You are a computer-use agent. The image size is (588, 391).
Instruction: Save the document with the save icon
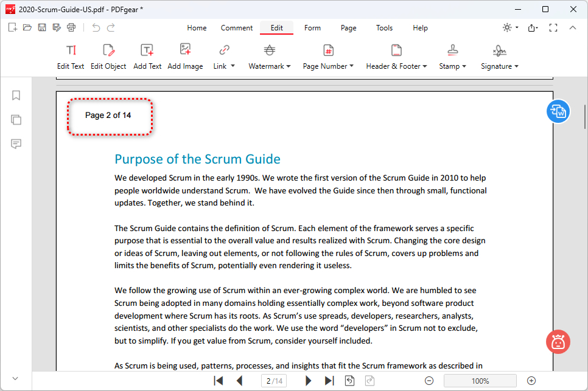tap(42, 27)
